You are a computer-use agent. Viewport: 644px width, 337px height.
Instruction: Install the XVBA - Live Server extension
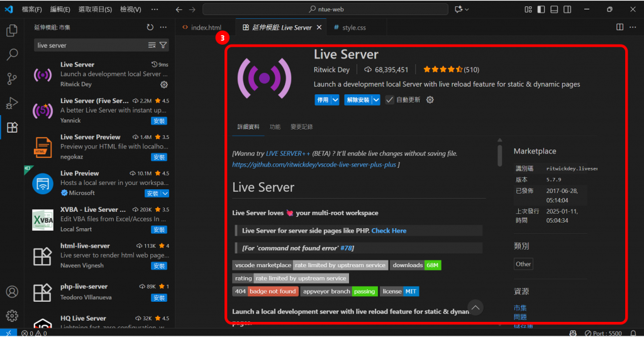[x=159, y=229]
